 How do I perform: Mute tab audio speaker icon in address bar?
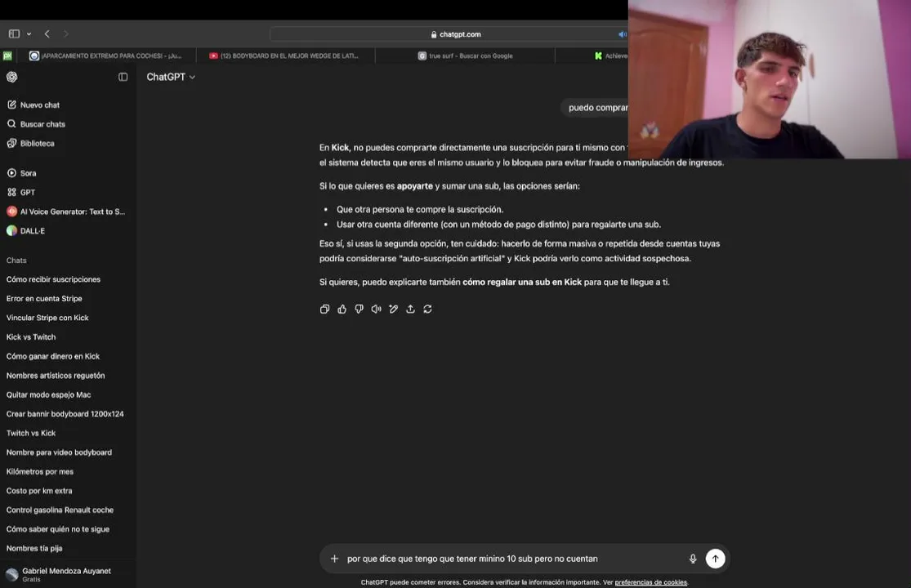click(x=622, y=34)
